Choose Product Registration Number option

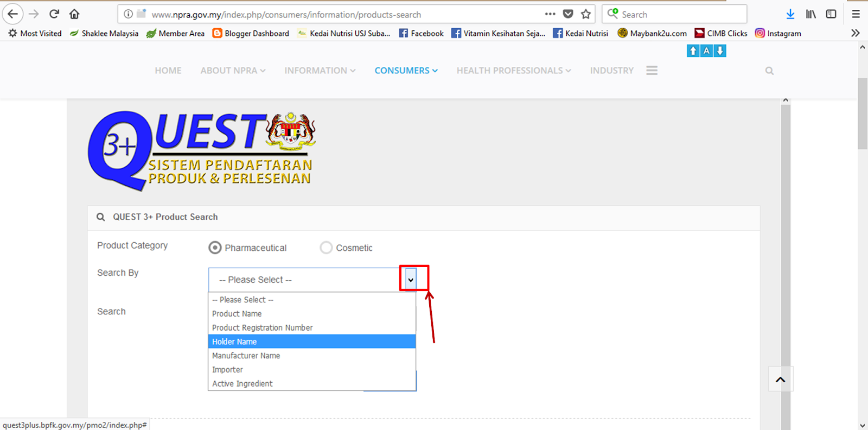tap(312, 328)
